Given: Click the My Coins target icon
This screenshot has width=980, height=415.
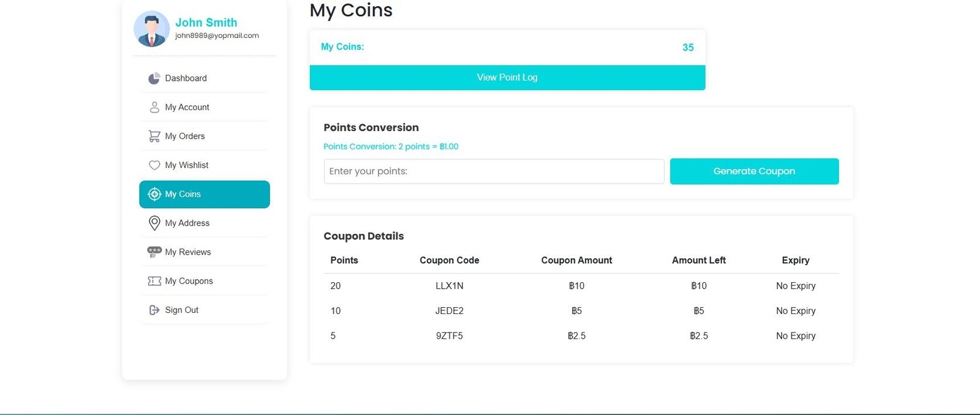Looking at the screenshot, I should click(x=154, y=194).
